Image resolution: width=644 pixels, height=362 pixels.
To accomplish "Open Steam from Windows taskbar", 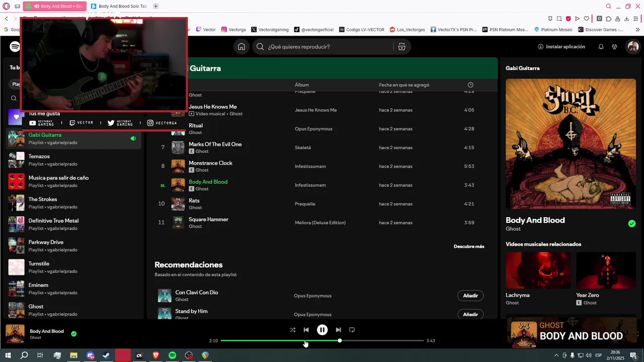I will [x=107, y=355].
